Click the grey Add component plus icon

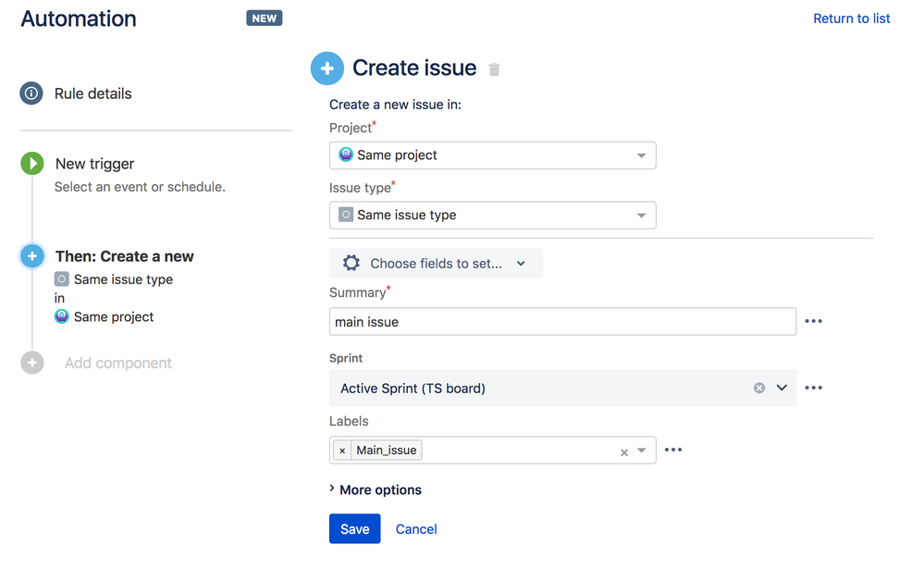coord(32,363)
